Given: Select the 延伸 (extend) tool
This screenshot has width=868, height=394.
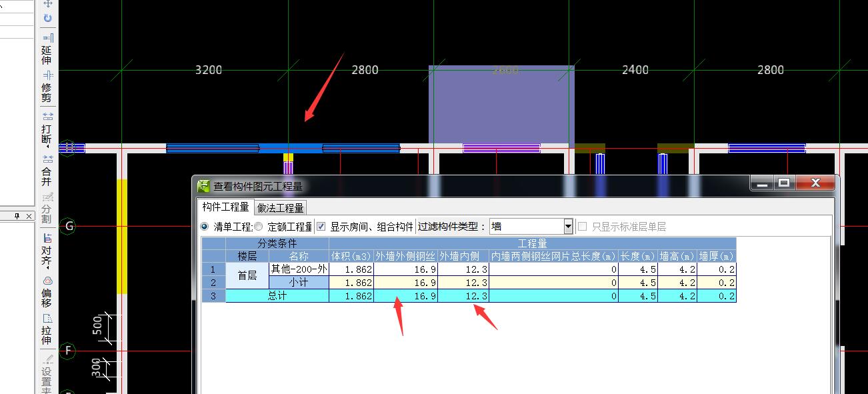Looking at the screenshot, I should 47,49.
